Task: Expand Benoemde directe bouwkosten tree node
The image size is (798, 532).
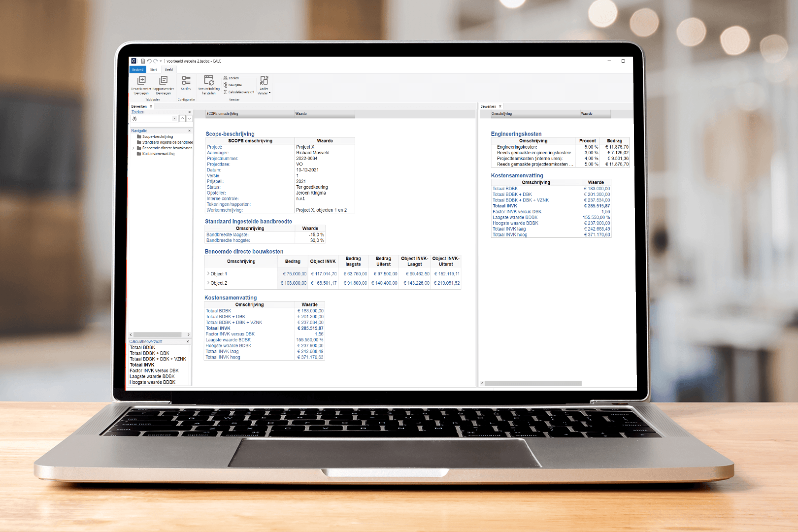Action: (x=133, y=148)
